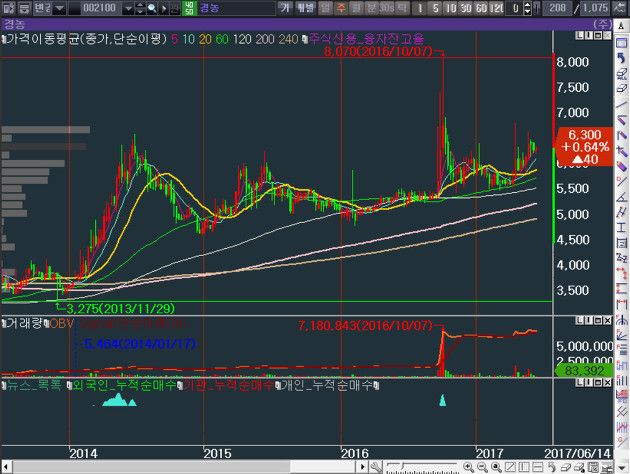Click the zoom reset magnifier icon
This screenshot has height=474, width=630.
(x=496, y=467)
